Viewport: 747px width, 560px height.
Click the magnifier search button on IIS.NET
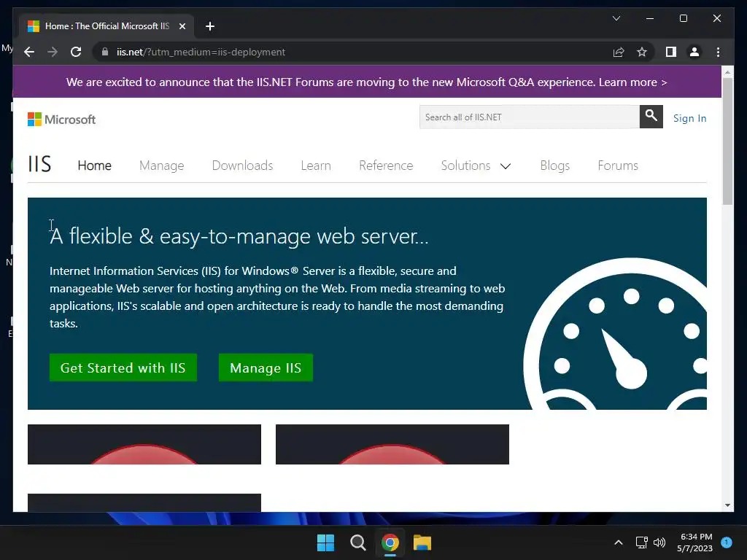point(651,117)
